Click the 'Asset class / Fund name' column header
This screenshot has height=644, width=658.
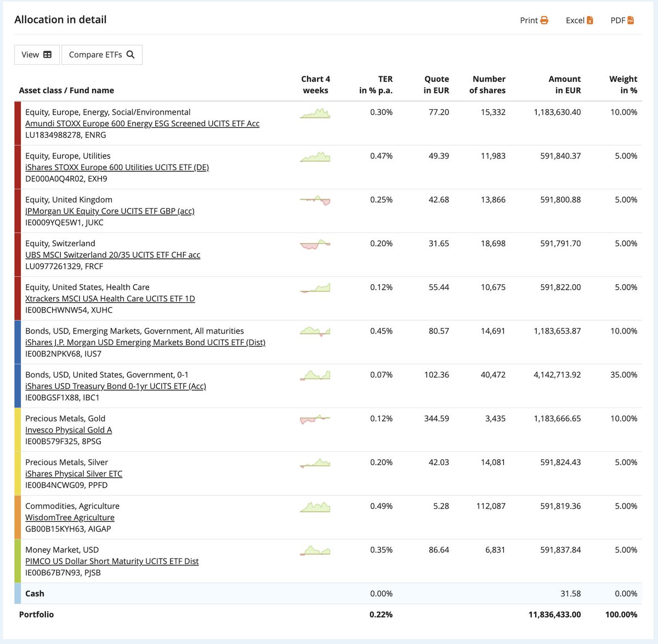click(x=66, y=91)
